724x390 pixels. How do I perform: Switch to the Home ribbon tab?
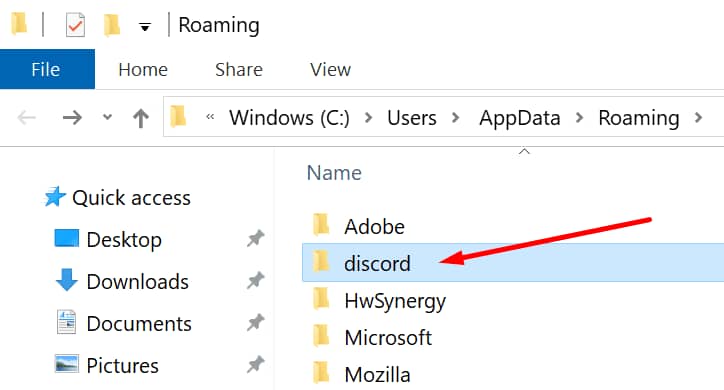point(143,70)
